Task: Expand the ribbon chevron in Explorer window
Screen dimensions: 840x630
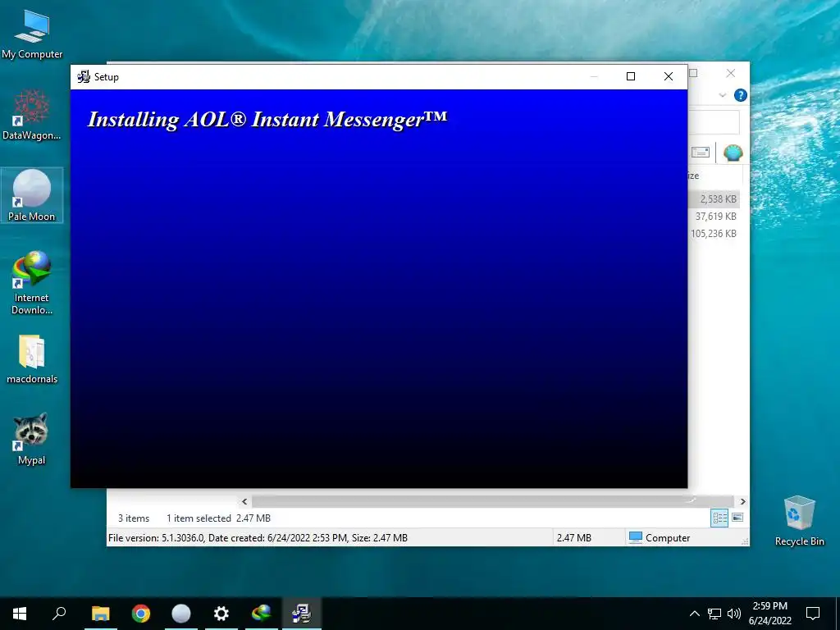Action: 723,95
